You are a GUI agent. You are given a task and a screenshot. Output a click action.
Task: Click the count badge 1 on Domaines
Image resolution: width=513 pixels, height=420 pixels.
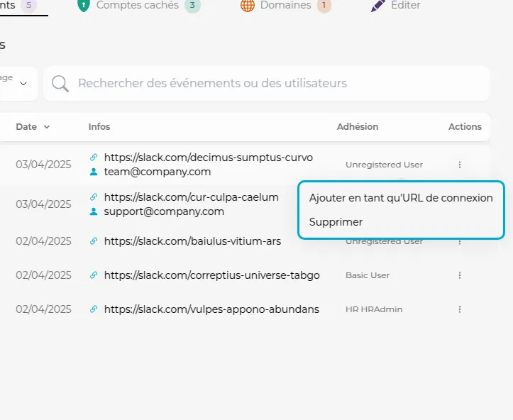coord(324,5)
